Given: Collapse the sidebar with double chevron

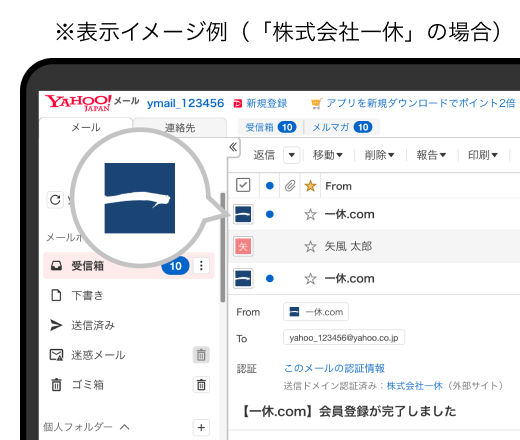Looking at the screenshot, I should (x=233, y=147).
